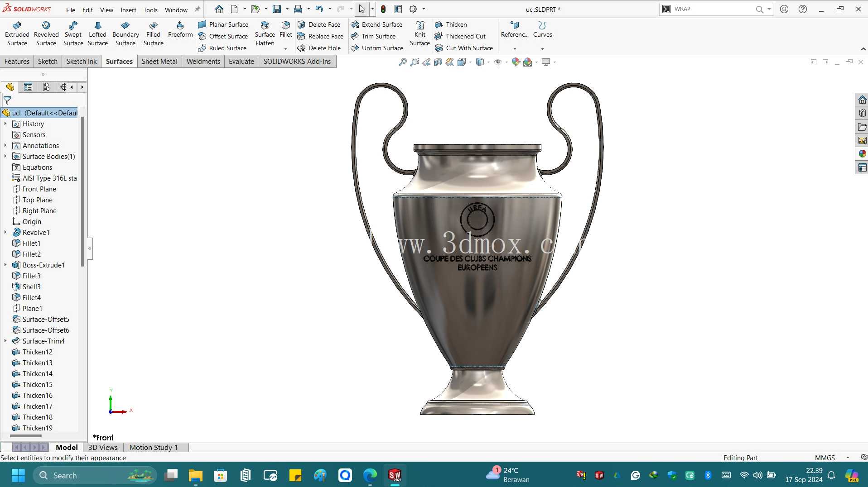Select Thicken15 in the feature tree
Image resolution: width=868 pixels, height=487 pixels.
click(38, 384)
